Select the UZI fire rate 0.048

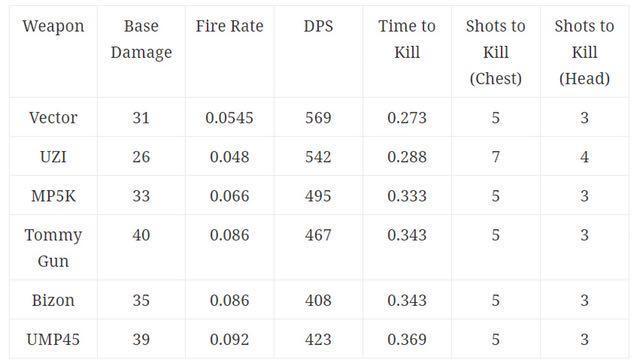(229, 157)
